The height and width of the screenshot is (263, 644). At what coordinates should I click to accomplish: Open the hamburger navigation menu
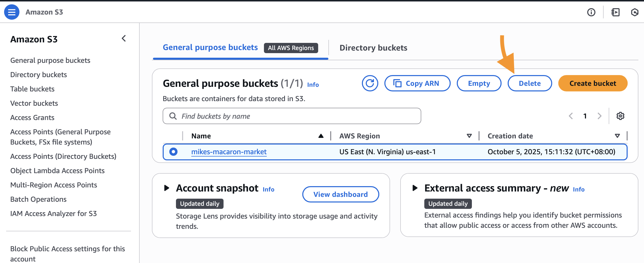[x=12, y=12]
